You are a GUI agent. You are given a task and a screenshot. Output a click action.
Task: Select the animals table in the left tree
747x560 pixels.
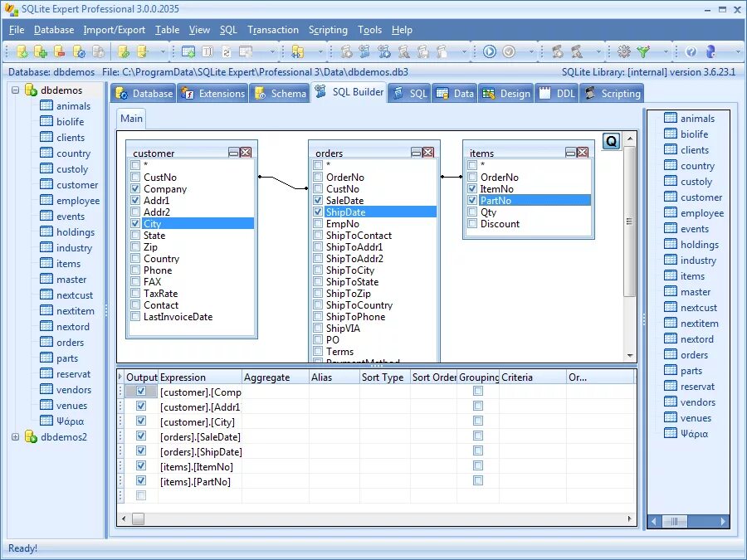click(x=73, y=105)
